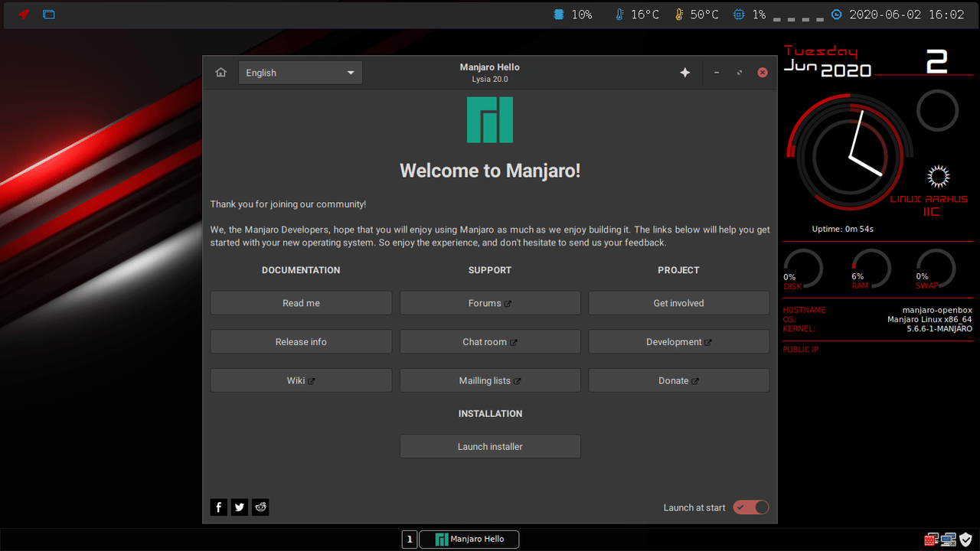Open the English language dropdown

pos(300,73)
